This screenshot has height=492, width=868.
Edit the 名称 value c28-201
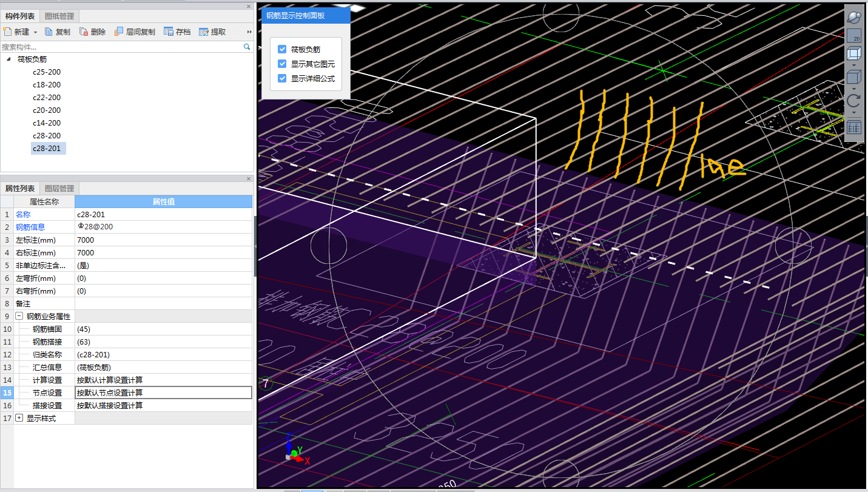[163, 214]
